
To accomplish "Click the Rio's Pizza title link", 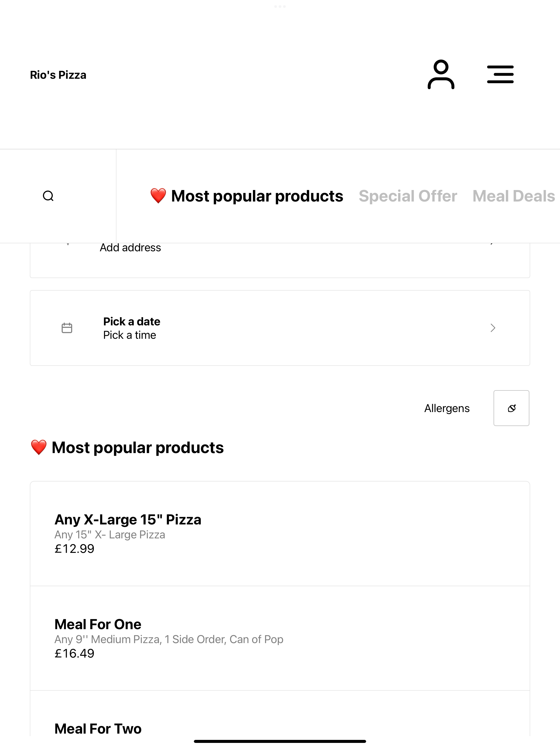I will (x=58, y=75).
